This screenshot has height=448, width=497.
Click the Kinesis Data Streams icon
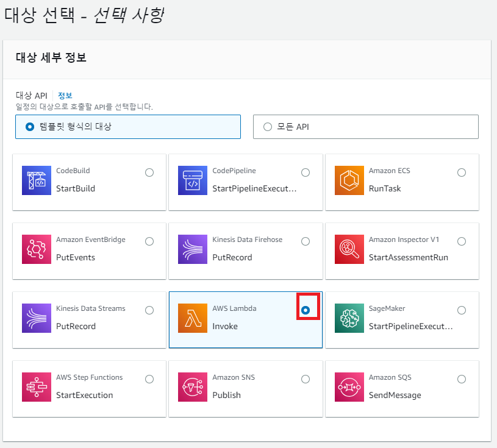click(x=37, y=318)
